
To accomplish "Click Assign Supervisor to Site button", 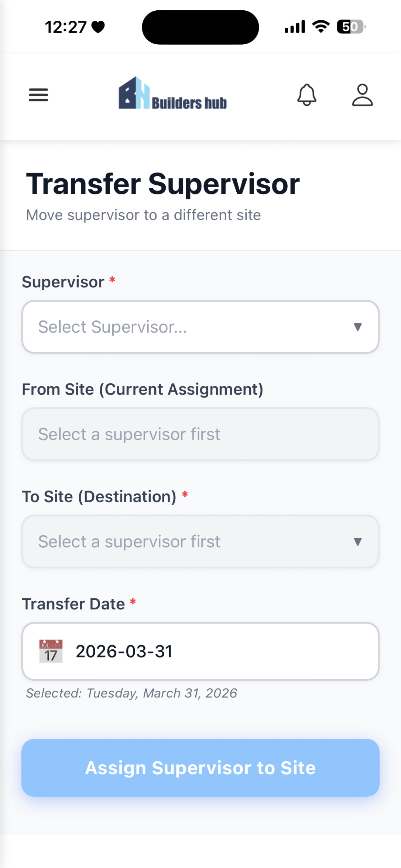I will pyautogui.click(x=200, y=768).
